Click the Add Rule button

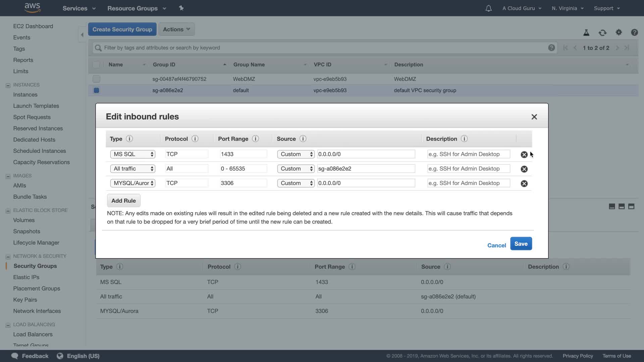(x=123, y=201)
